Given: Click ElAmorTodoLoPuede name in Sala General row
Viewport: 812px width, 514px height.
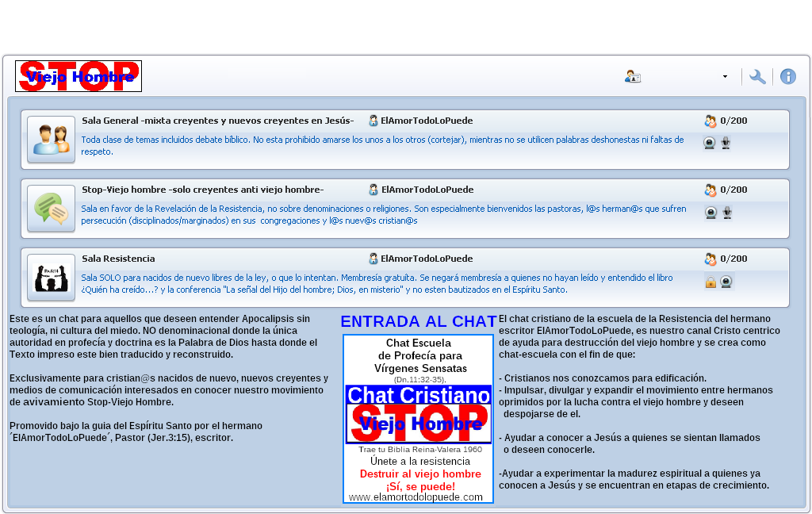Looking at the screenshot, I should [x=427, y=121].
